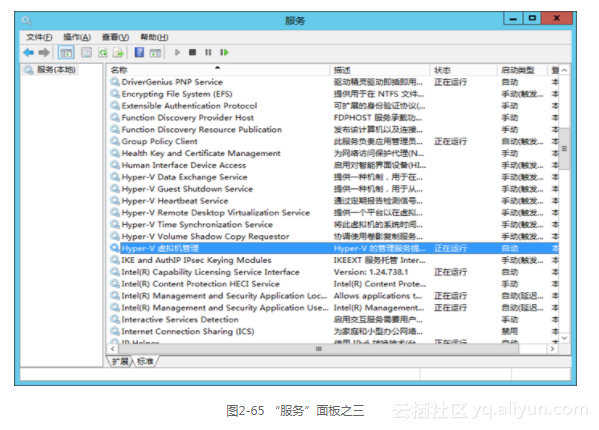
Task: Select Interactive Services Detection service
Action: point(334,319)
